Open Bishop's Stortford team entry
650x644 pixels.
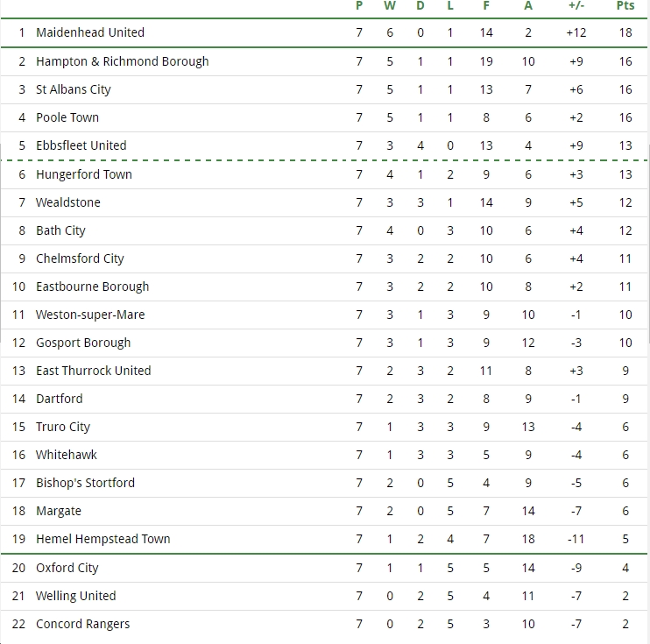click(x=85, y=483)
